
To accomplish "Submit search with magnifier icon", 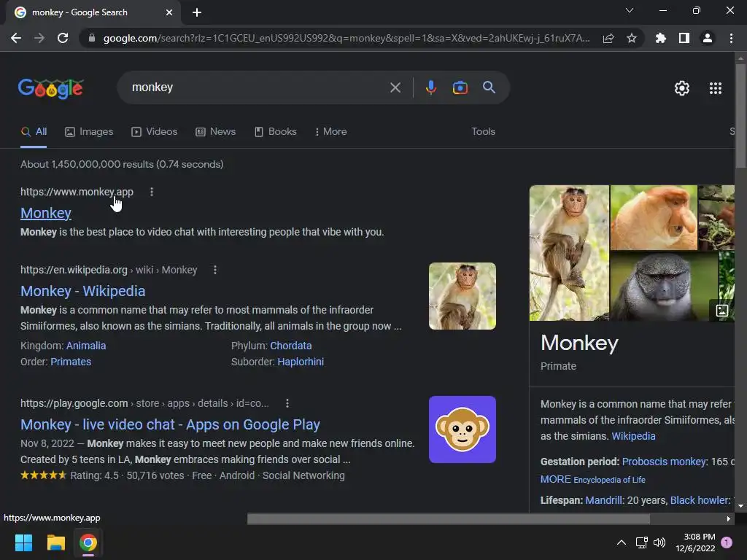I will 489,87.
